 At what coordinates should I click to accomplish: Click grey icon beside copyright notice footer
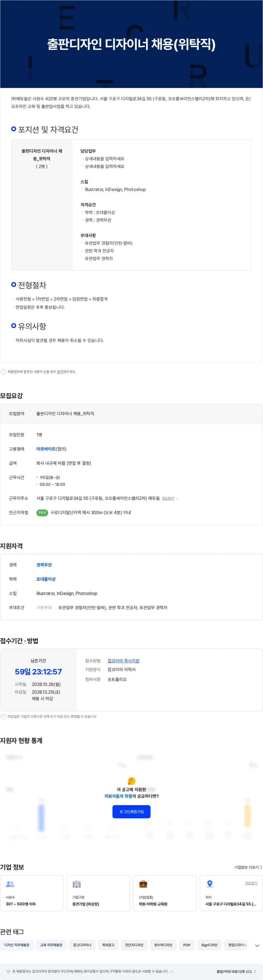point(8,971)
